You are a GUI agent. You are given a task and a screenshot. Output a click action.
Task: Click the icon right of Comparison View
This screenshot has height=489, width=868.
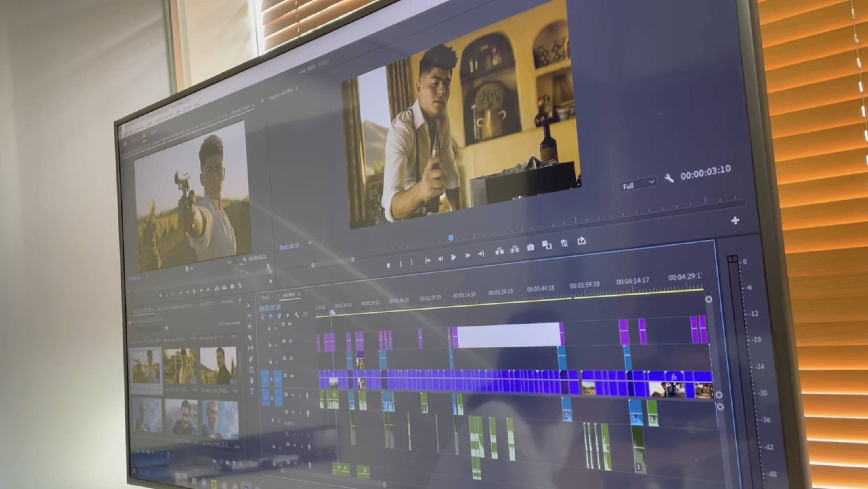coord(564,243)
